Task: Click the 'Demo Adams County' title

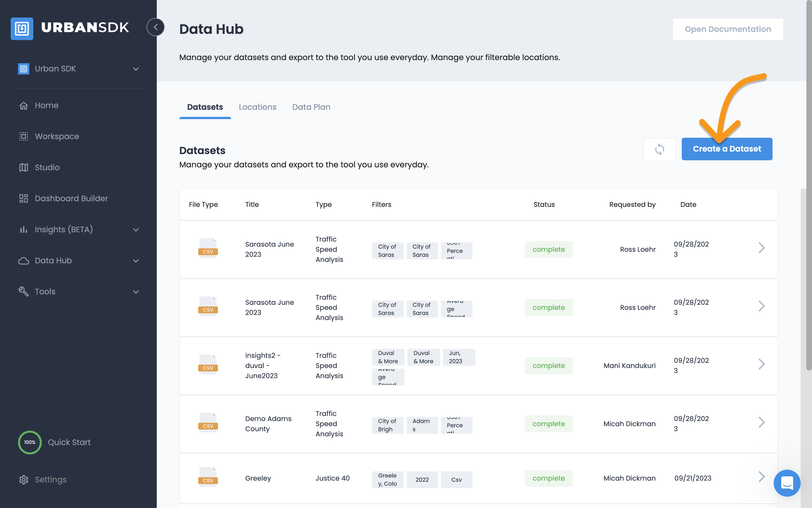Action: coord(268,424)
